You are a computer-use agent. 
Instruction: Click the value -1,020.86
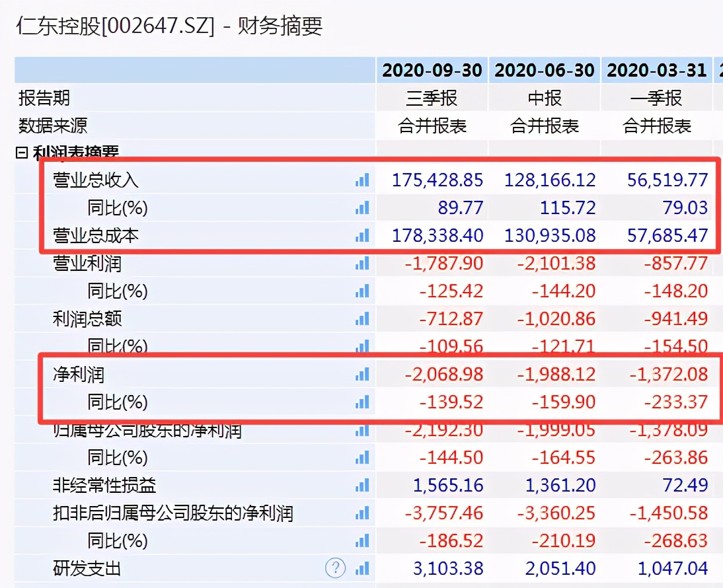coord(556,318)
